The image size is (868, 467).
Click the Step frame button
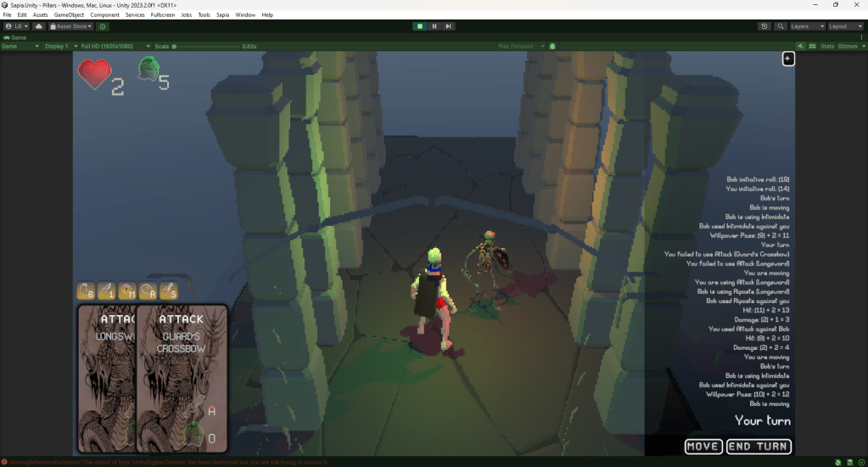449,26
